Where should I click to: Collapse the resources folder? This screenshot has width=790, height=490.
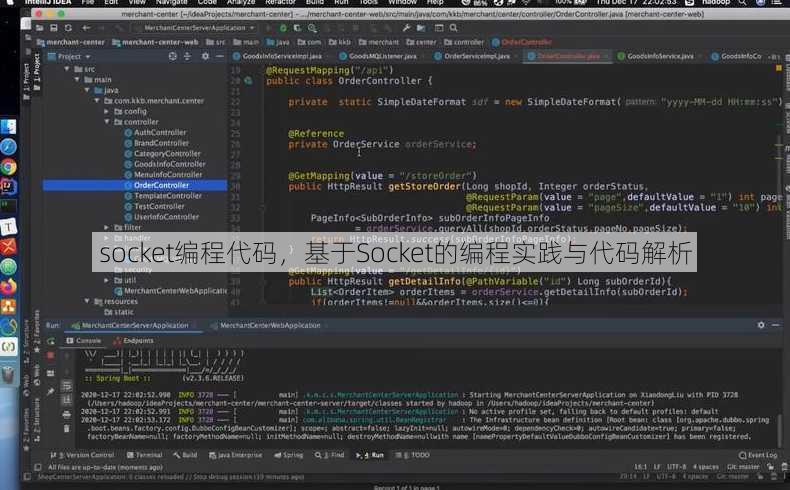pos(87,301)
